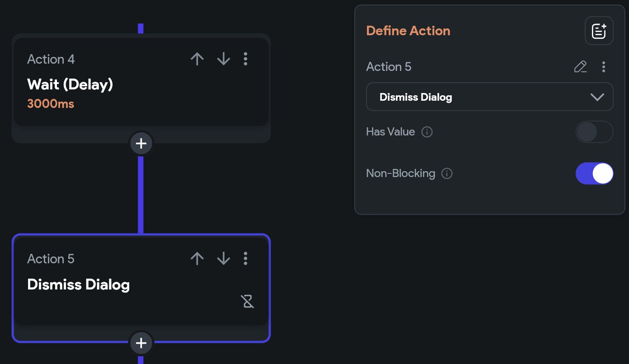Add an action below Wait (Delay)
629x364 pixels.
(141, 144)
